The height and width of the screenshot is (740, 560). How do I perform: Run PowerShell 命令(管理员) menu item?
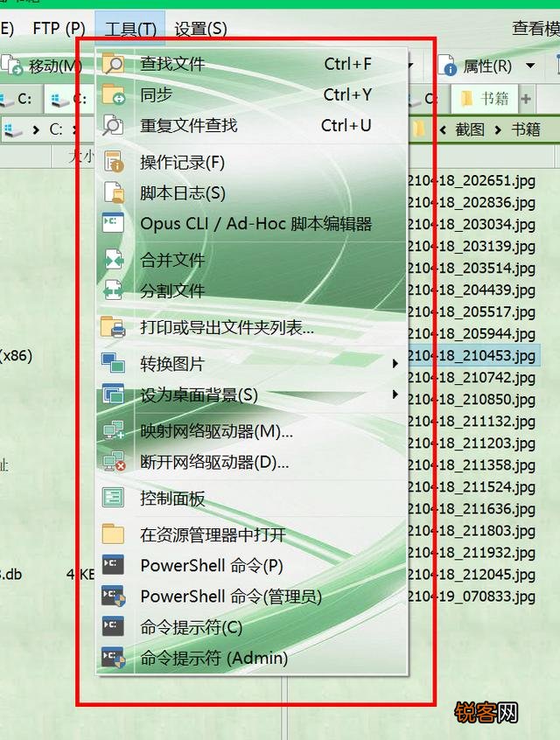(x=252, y=596)
